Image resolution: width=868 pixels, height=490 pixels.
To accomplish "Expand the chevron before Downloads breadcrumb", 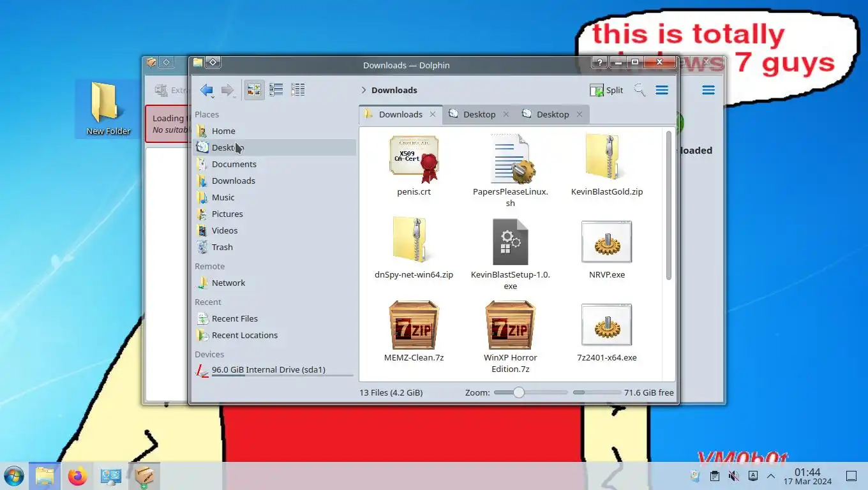I will (x=364, y=91).
